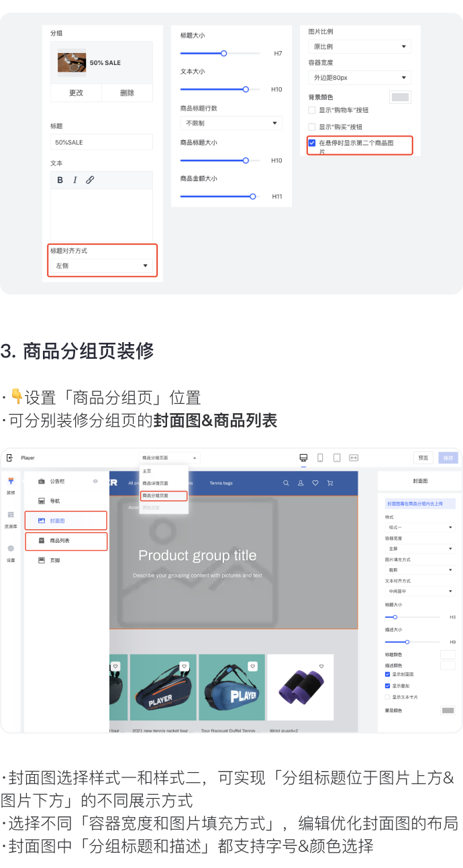The image size is (463, 868).
Task: Click the store search magnifier icon
Action: click(x=286, y=483)
